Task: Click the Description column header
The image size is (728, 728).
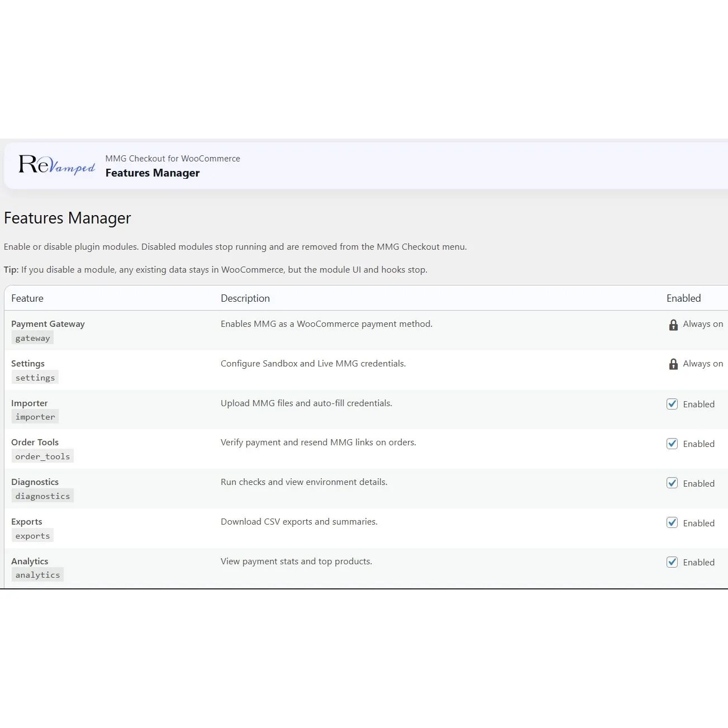Action: pyautogui.click(x=245, y=298)
